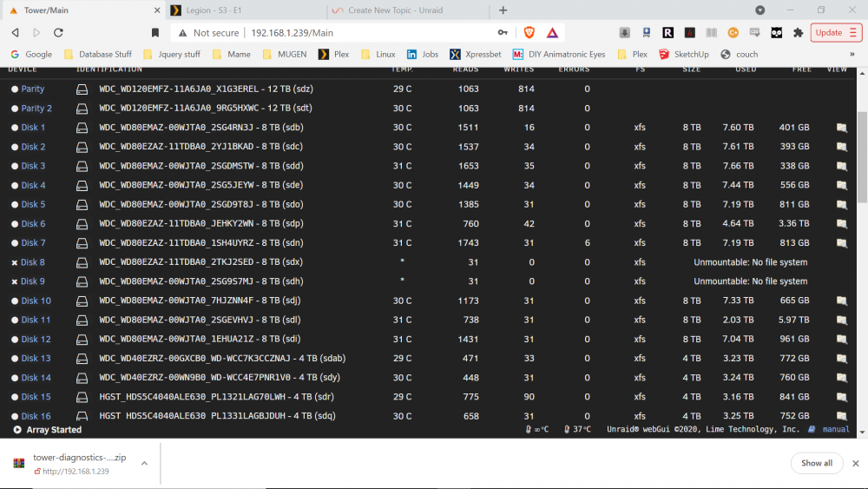Image resolution: width=868 pixels, height=489 pixels.
Task: Click the 37°C system temperature indicator
Action: click(577, 429)
